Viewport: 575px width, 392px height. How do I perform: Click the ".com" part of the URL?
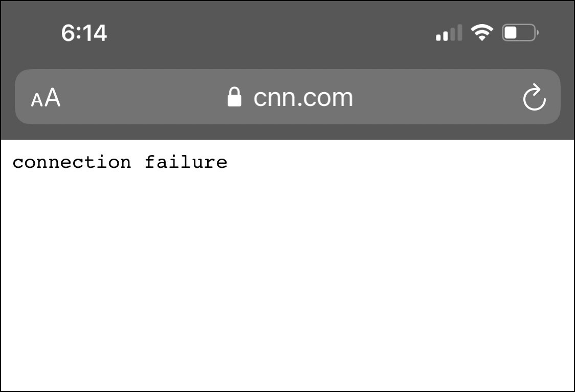tap(331, 97)
